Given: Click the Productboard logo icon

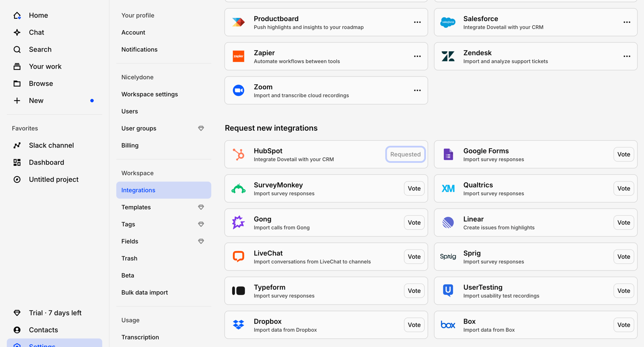Looking at the screenshot, I should click(239, 22).
